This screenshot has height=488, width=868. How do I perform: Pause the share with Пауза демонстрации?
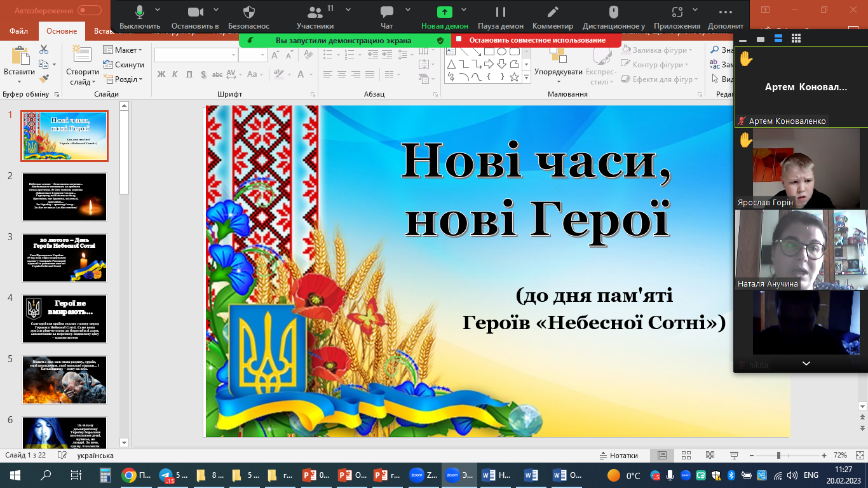click(x=501, y=17)
